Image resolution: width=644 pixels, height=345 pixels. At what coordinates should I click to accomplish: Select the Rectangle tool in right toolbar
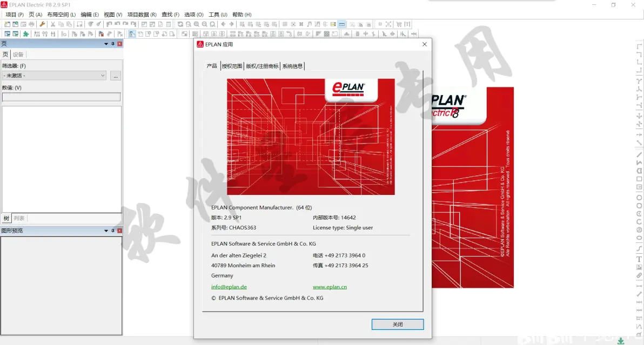(639, 179)
